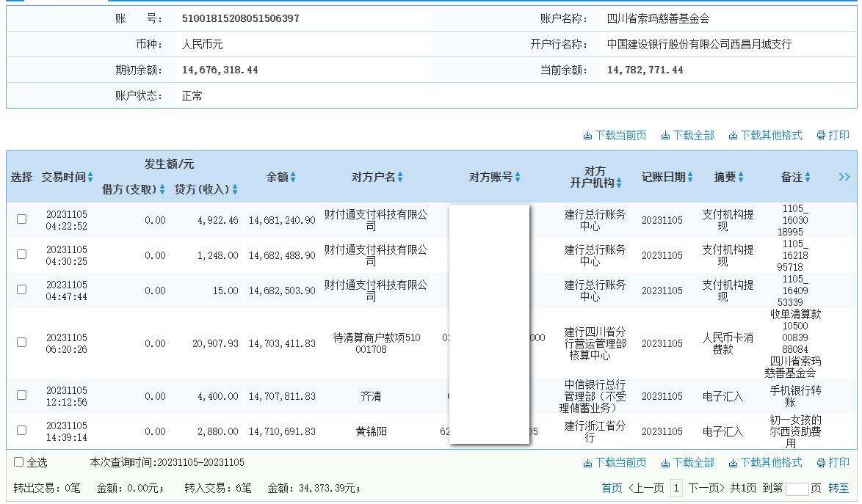Click current page number 1
This screenshot has height=504, width=862.
[676, 488]
